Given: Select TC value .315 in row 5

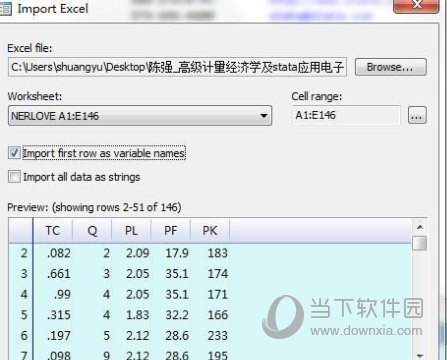Looking at the screenshot, I should click(x=59, y=315).
